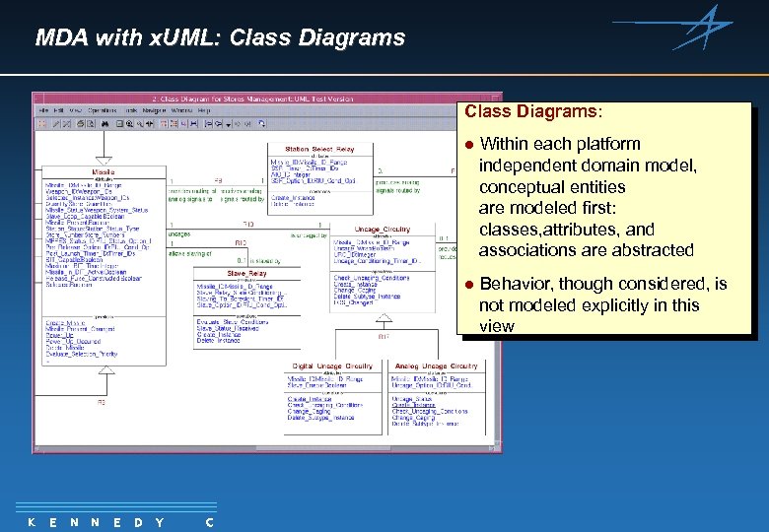769x532 pixels.
Task: Click the pencil edit toolbar icon
Action: [56, 124]
